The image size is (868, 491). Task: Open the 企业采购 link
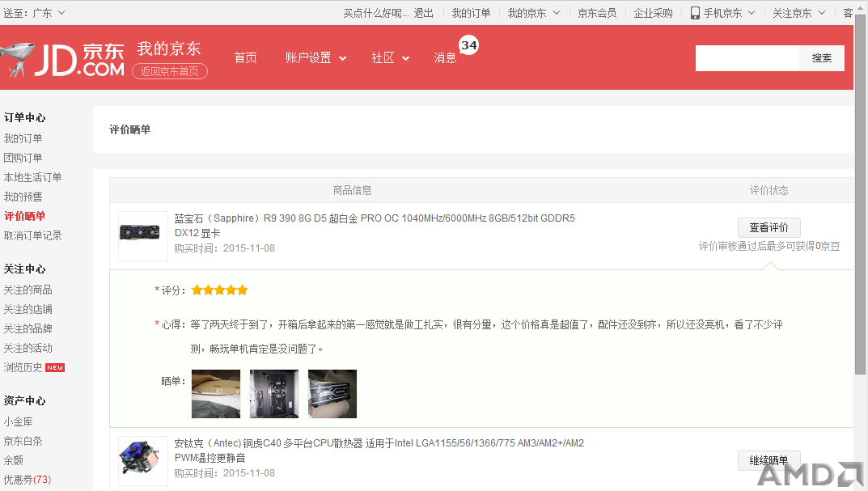pos(653,13)
